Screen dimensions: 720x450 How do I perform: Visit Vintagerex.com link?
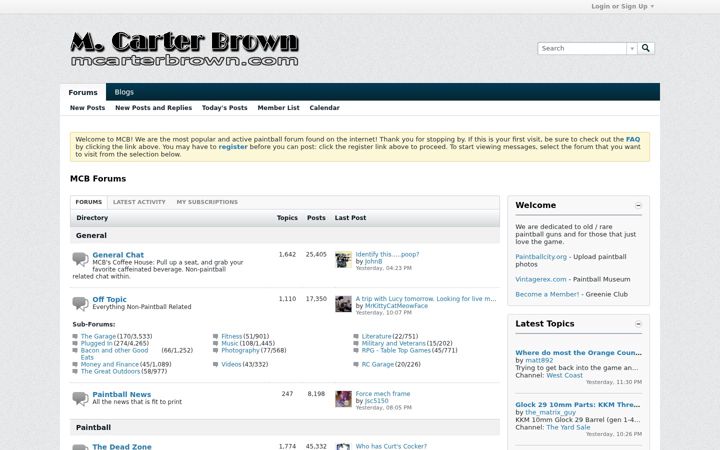click(540, 279)
